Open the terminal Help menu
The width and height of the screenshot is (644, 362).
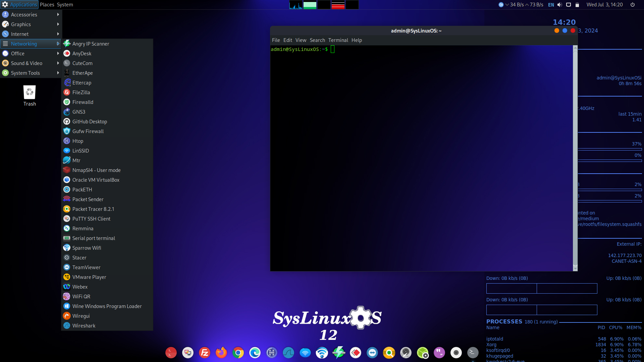pyautogui.click(x=357, y=40)
